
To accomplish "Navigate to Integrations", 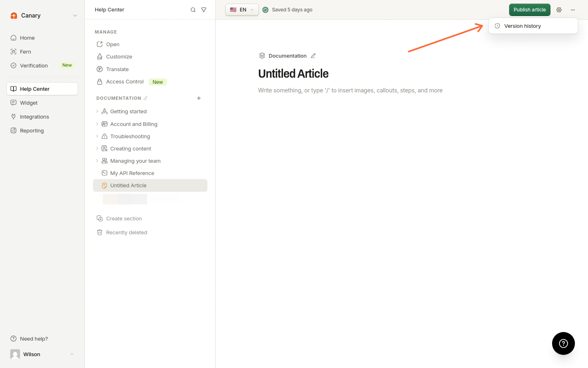I will 42,117.
